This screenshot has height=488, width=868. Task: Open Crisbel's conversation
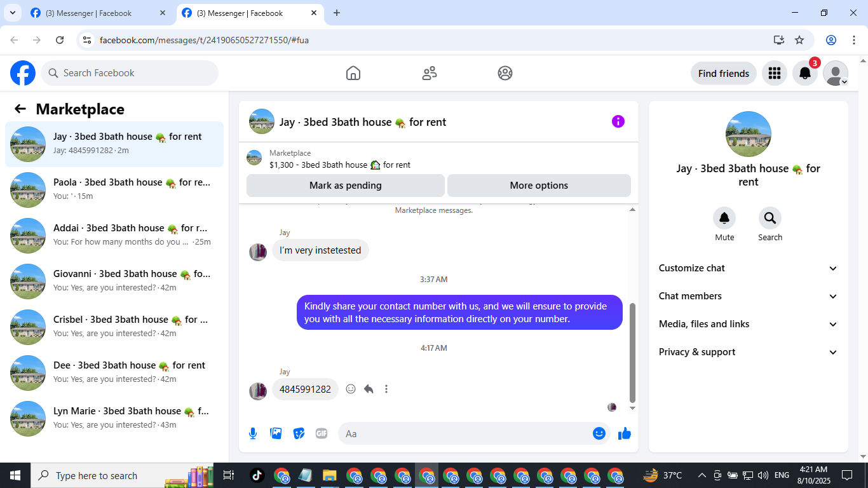click(x=114, y=327)
